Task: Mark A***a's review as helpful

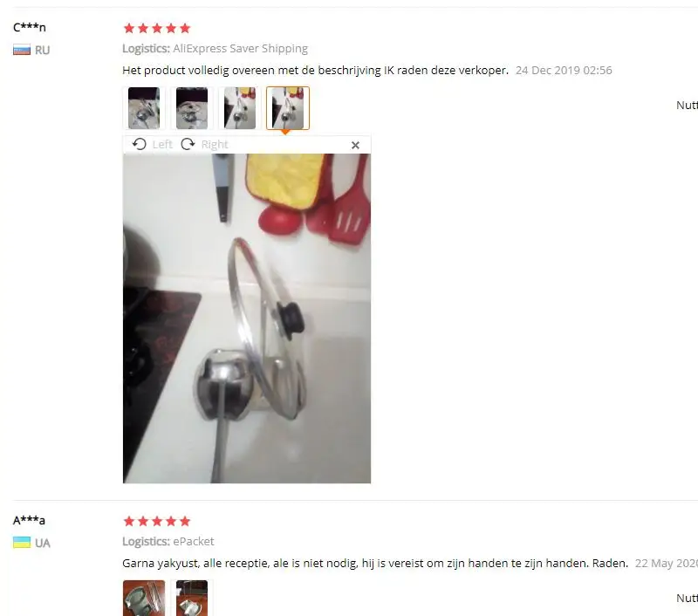Action: 687,598
